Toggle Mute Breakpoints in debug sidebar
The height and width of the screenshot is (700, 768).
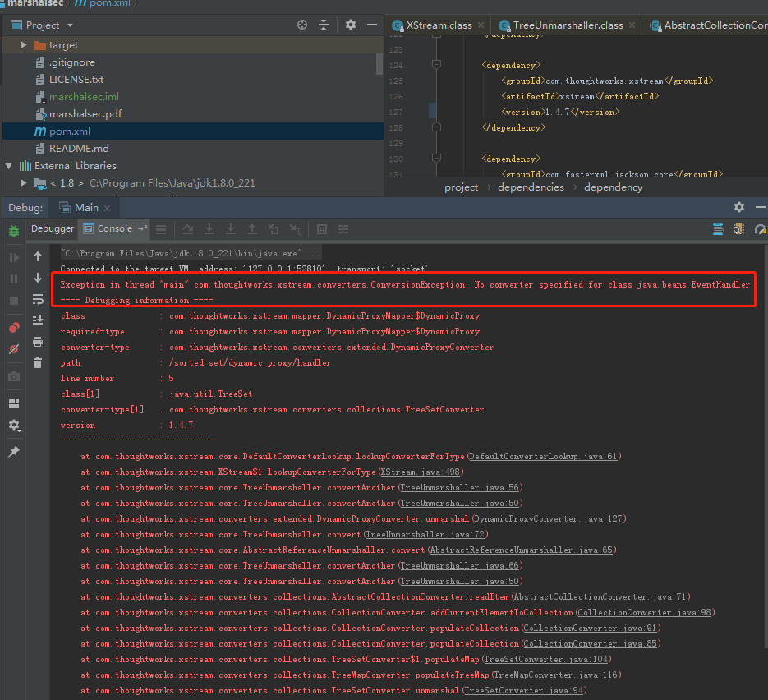(x=14, y=349)
